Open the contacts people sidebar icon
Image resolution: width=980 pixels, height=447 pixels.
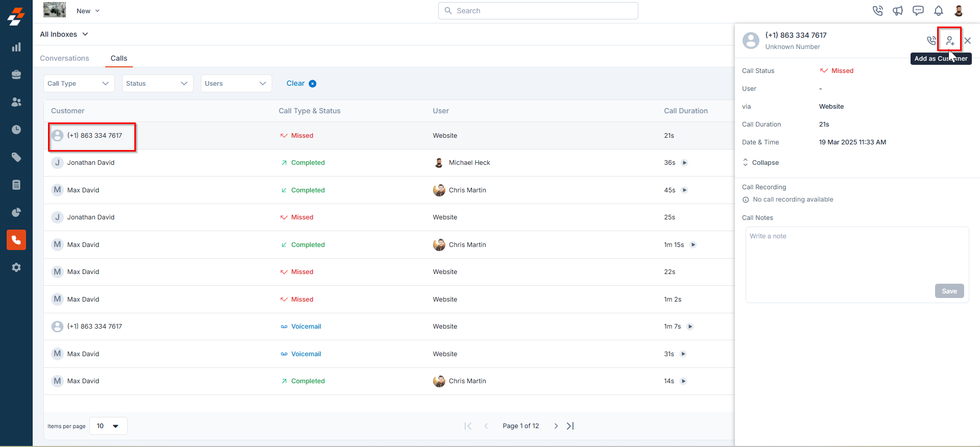[16, 102]
